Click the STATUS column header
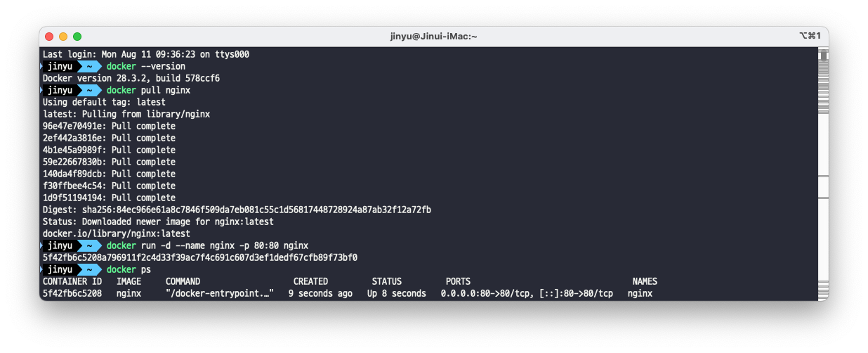This screenshot has width=868, height=353. tap(387, 281)
